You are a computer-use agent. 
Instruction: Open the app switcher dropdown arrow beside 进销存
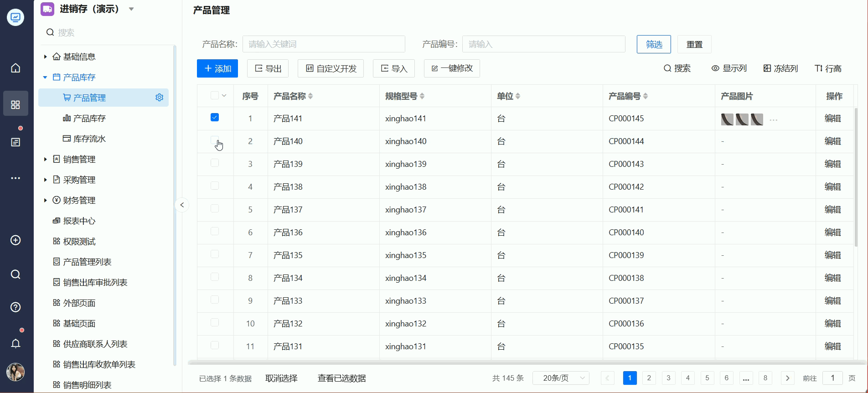131,9
